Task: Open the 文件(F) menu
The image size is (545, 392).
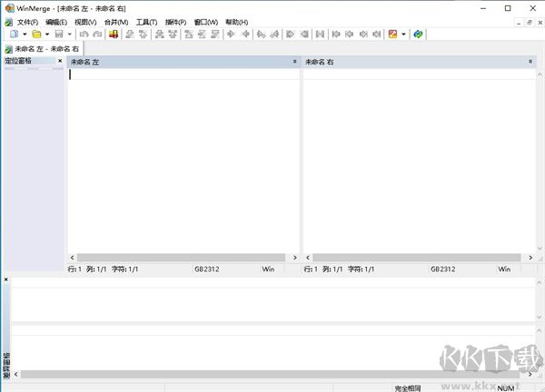Action: pos(27,22)
